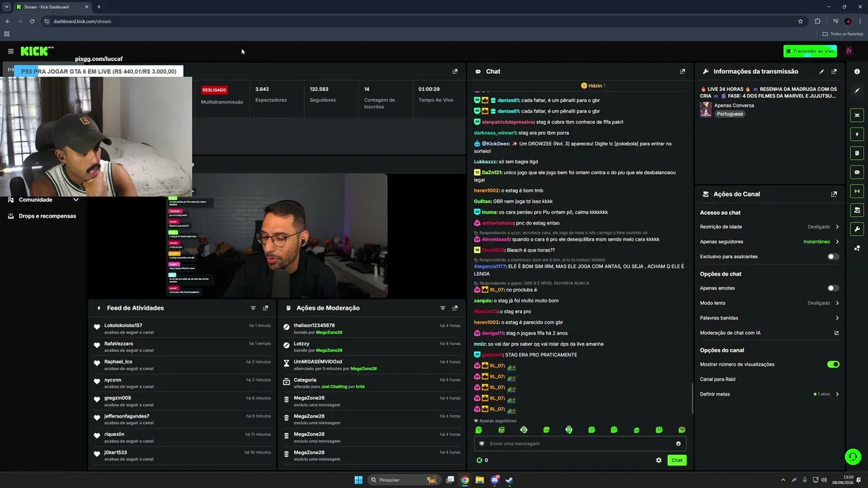The image size is (868, 488).
Task: Open the emoji picker in the message box
Action: point(678,443)
